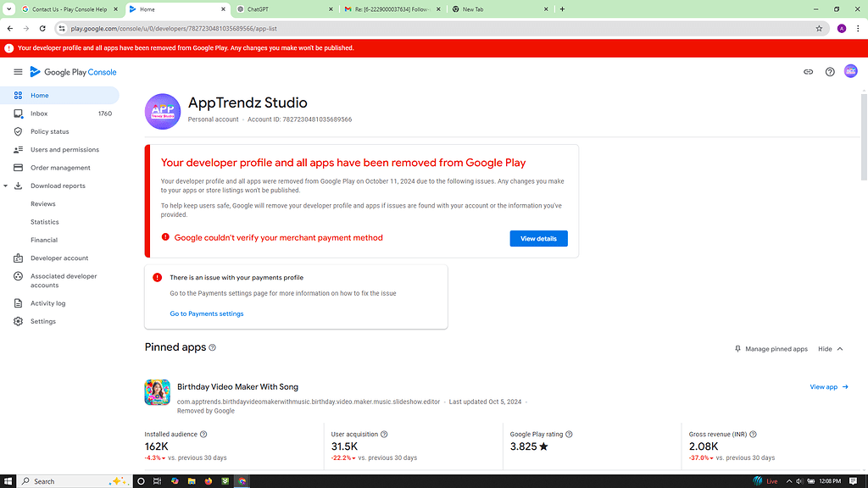Open the Play Console help icon
Screen dimensions: 868x488
coord(829,72)
